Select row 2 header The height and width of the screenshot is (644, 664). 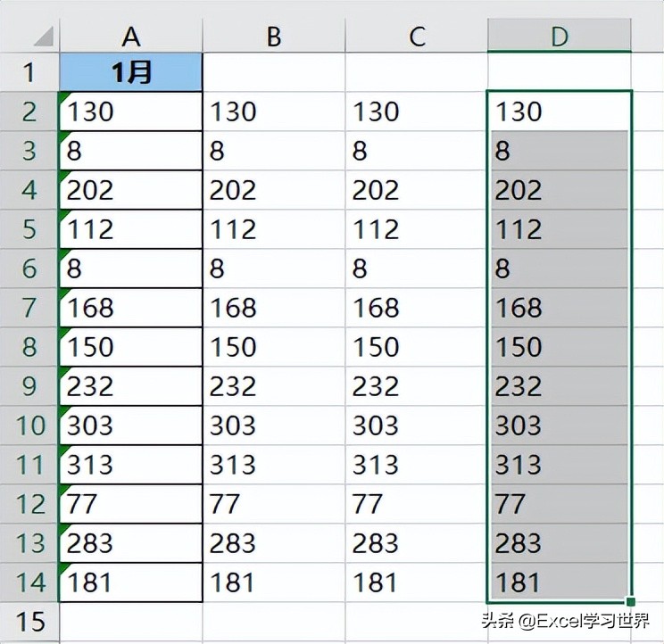click(x=29, y=111)
